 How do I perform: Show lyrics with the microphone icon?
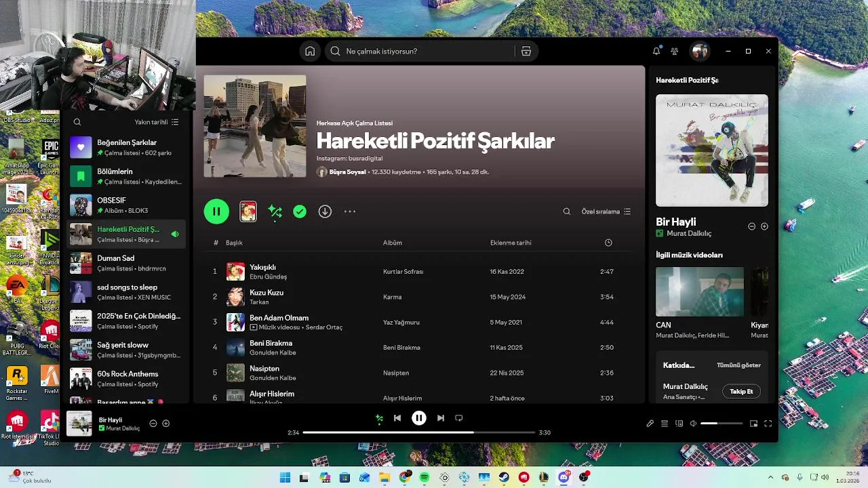650,424
